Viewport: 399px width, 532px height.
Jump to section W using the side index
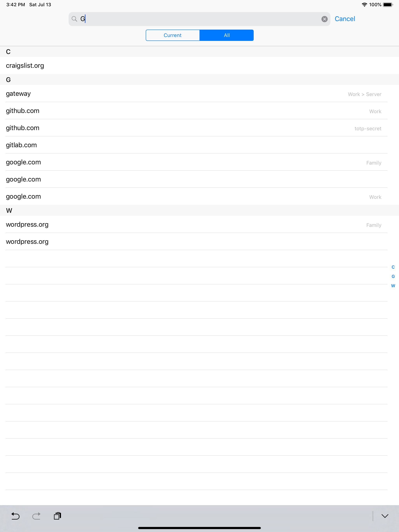click(393, 286)
